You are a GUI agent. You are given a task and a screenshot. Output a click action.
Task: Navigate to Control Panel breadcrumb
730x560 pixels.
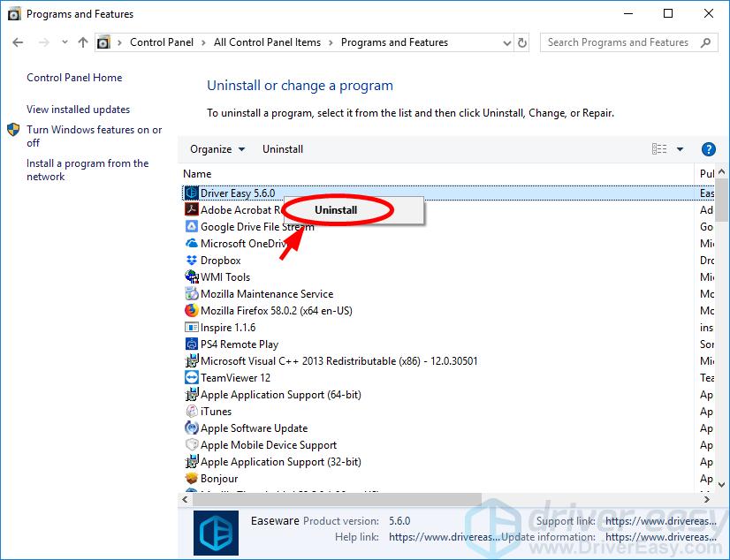pyautogui.click(x=162, y=42)
